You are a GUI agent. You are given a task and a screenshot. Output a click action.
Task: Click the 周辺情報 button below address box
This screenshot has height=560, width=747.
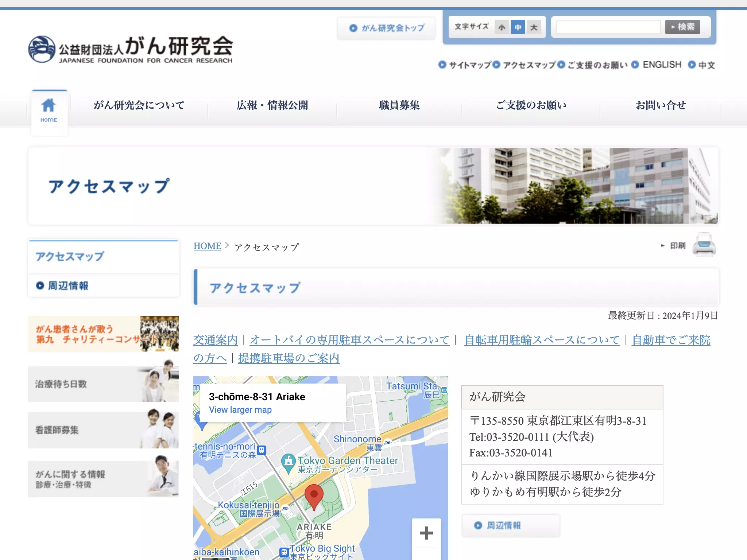coord(511,525)
